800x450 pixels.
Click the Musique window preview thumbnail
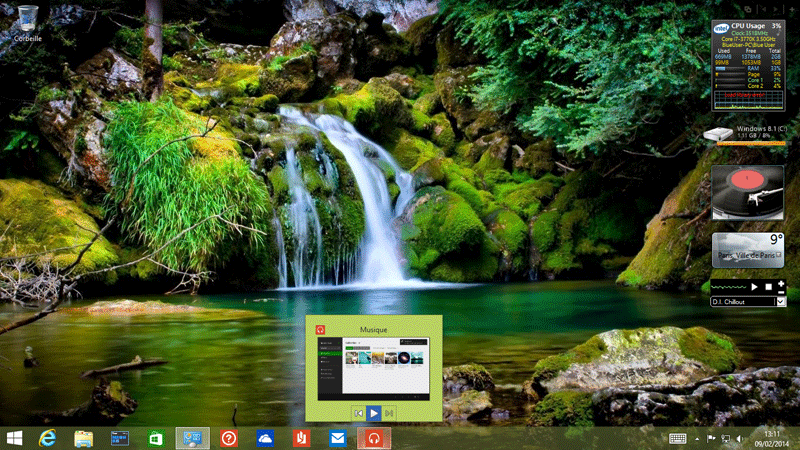tap(373, 365)
